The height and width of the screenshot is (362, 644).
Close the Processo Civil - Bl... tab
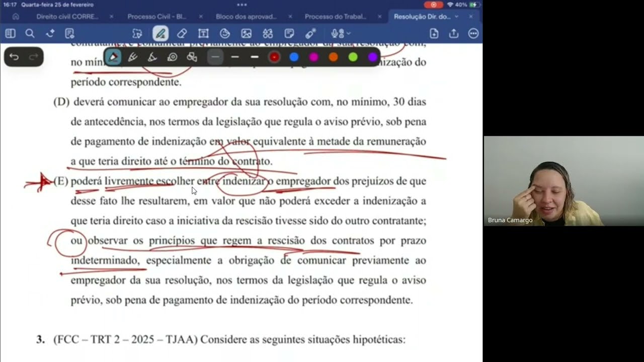[x=201, y=17]
